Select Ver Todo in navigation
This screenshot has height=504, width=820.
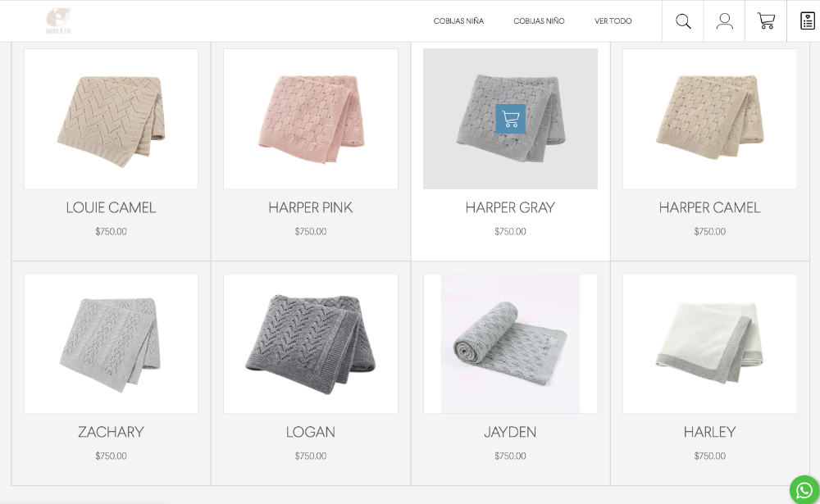click(x=613, y=21)
